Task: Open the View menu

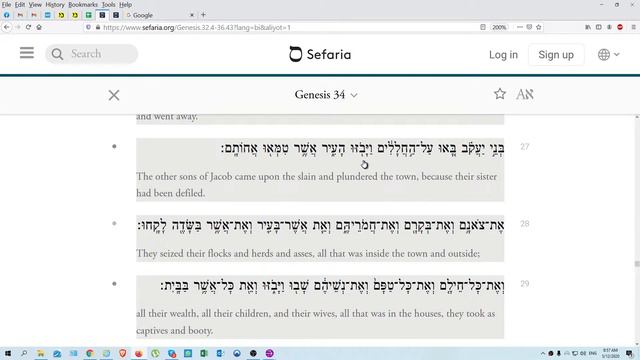Action: pos(35,4)
